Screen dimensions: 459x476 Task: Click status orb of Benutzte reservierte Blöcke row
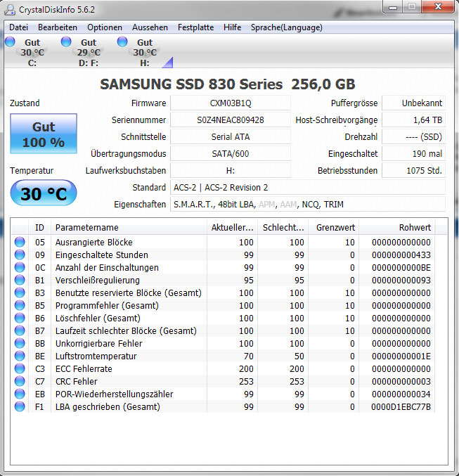point(20,292)
